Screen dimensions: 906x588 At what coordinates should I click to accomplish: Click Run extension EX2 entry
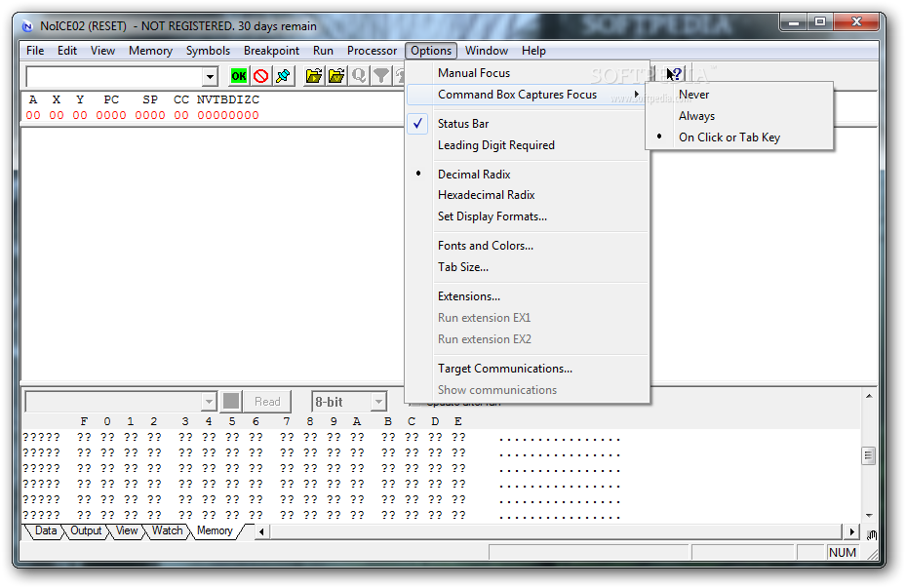point(528,339)
